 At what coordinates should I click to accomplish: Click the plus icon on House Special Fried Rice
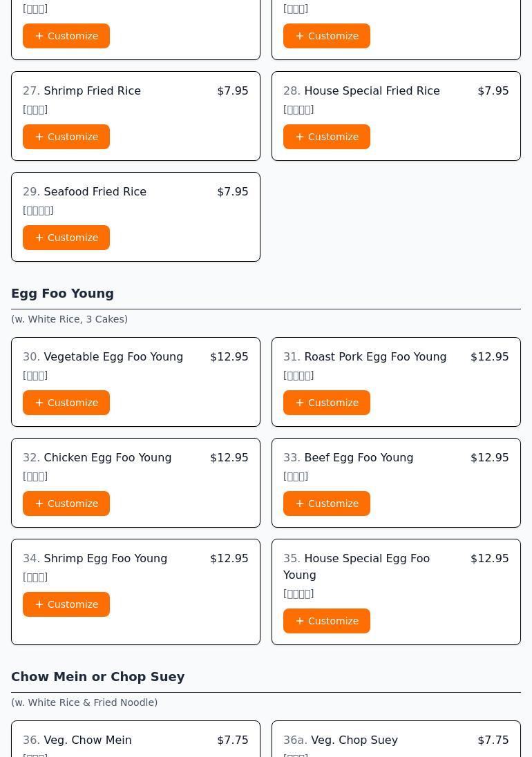[x=300, y=137]
